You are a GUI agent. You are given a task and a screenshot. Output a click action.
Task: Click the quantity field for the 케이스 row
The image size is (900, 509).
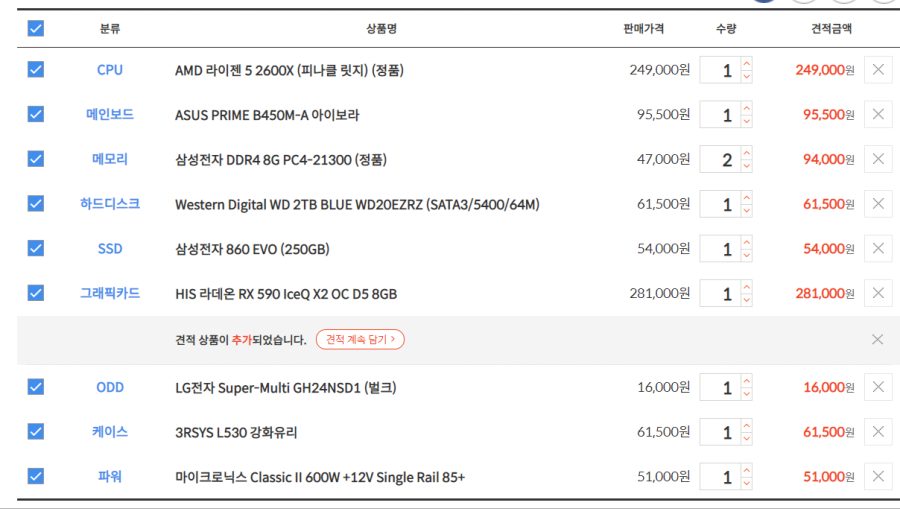point(722,433)
